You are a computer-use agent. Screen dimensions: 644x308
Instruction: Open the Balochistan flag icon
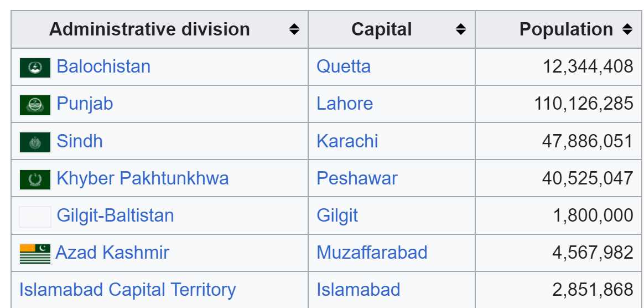35,68
